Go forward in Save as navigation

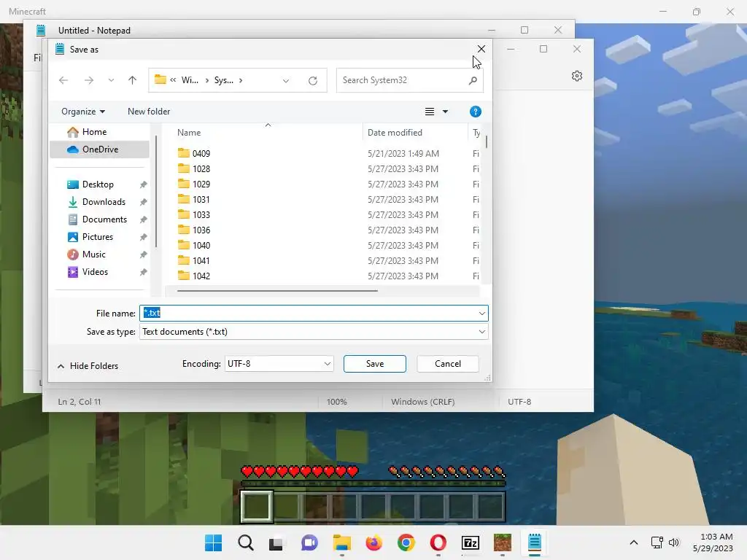pos(88,80)
